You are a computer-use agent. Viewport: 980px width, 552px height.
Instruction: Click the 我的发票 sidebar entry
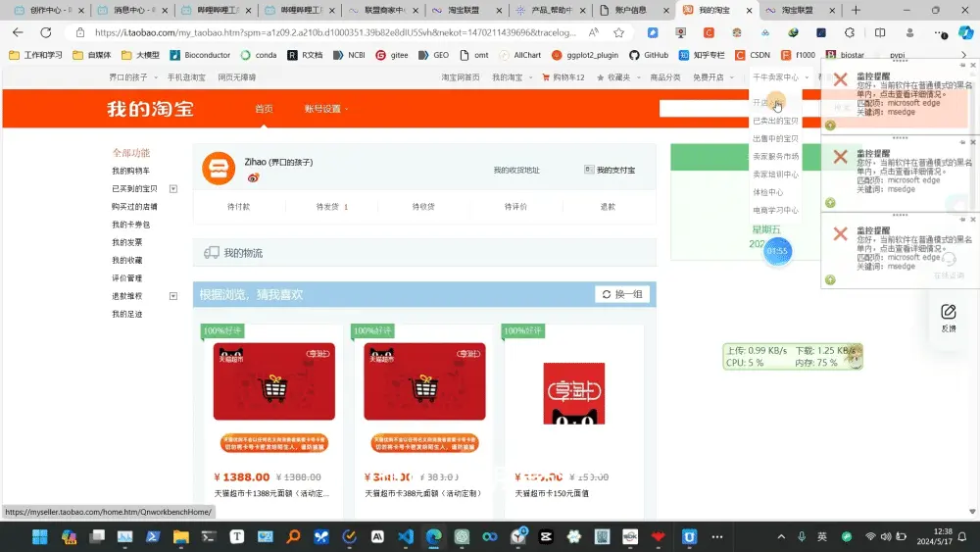[126, 242]
